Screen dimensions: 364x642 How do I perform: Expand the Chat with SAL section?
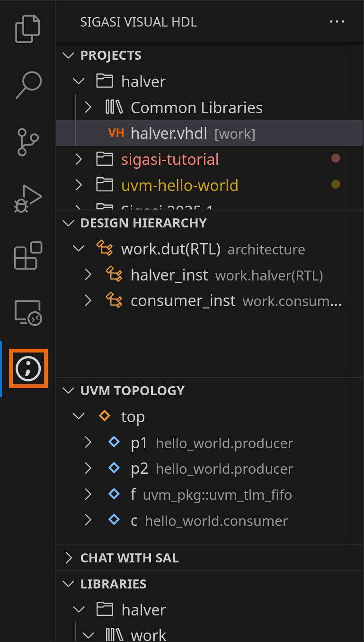tap(69, 558)
